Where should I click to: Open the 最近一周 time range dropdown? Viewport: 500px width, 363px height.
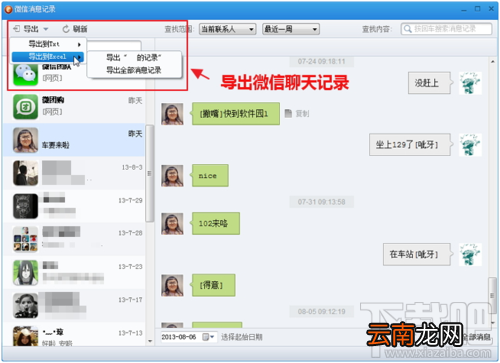[x=291, y=29]
